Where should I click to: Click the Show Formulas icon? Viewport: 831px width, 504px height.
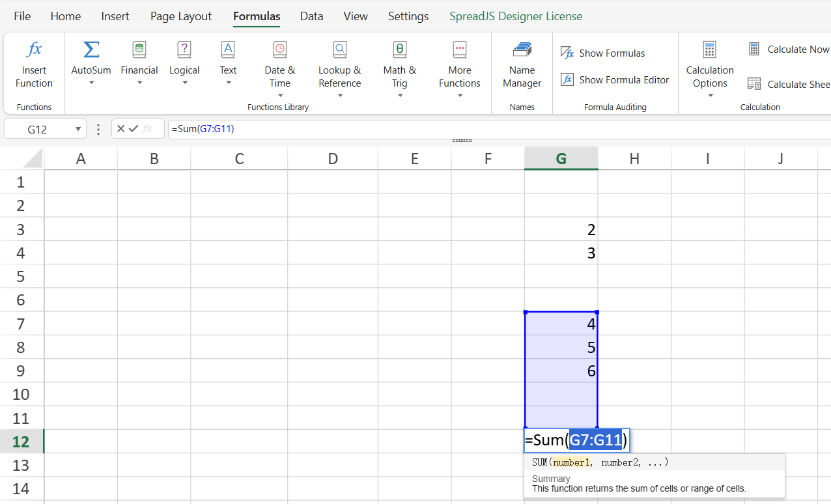click(x=567, y=53)
